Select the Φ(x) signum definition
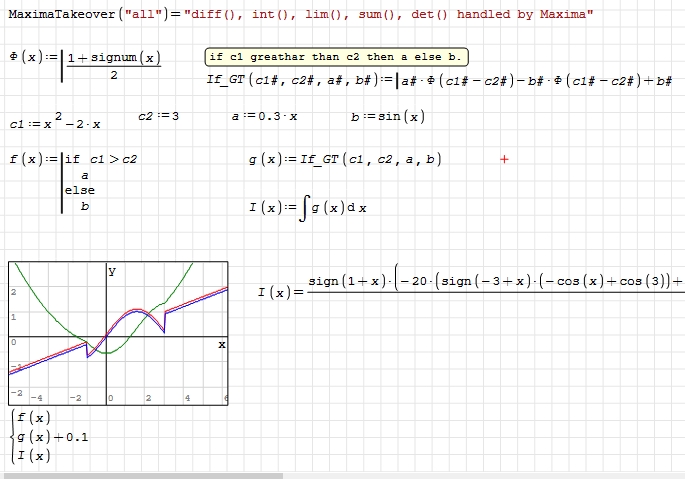 tap(85, 65)
